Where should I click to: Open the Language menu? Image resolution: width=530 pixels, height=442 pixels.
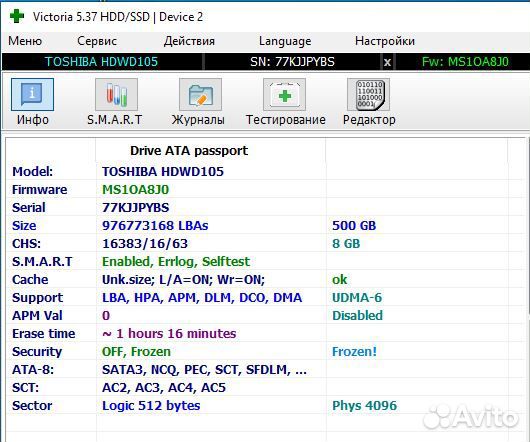[285, 41]
